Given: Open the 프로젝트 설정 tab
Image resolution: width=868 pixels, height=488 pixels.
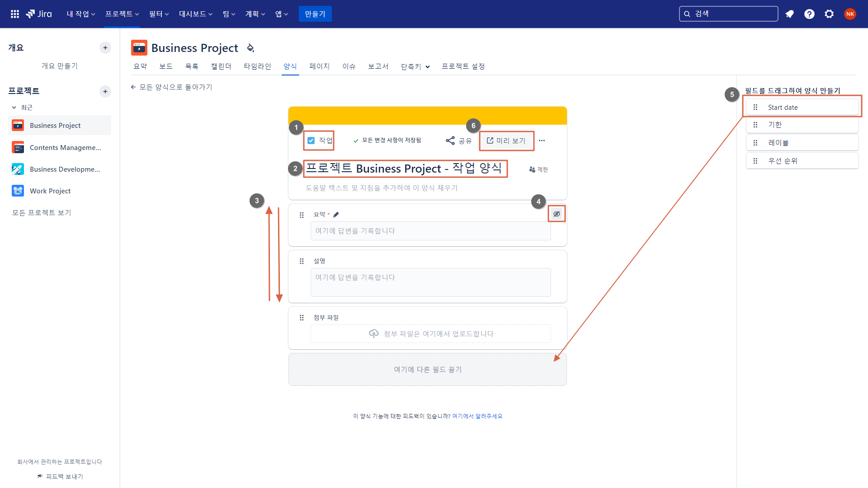Looking at the screenshot, I should point(463,66).
